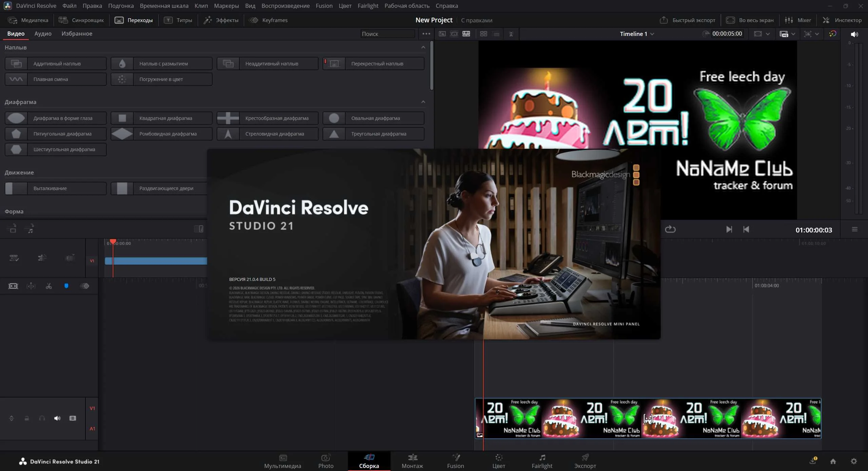
Task: Click the download notification icon at bottom right
Action: [x=813, y=461]
